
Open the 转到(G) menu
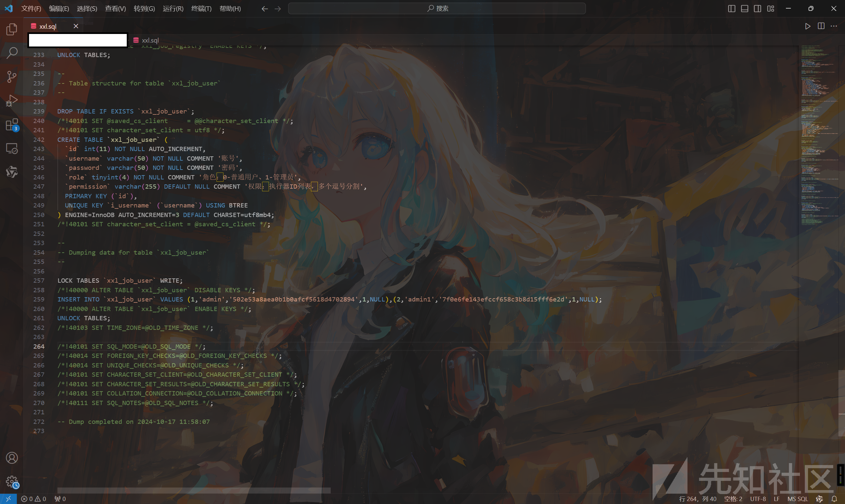144,9
